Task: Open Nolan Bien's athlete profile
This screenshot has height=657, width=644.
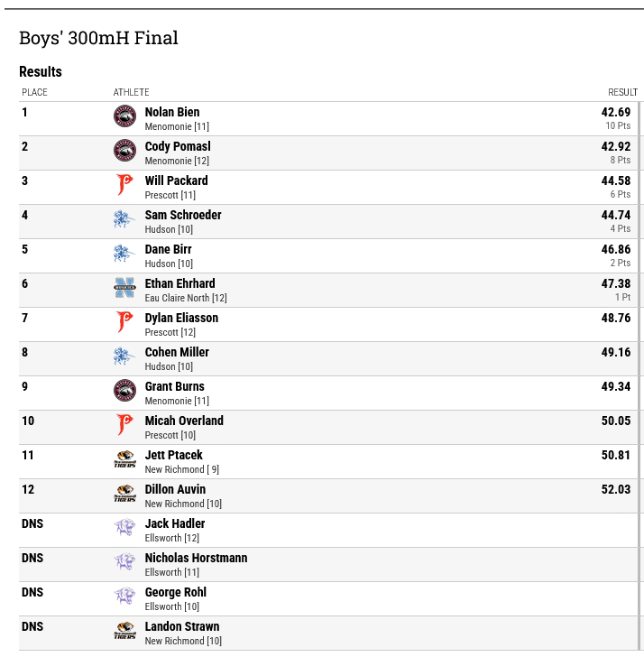Action: 172,112
